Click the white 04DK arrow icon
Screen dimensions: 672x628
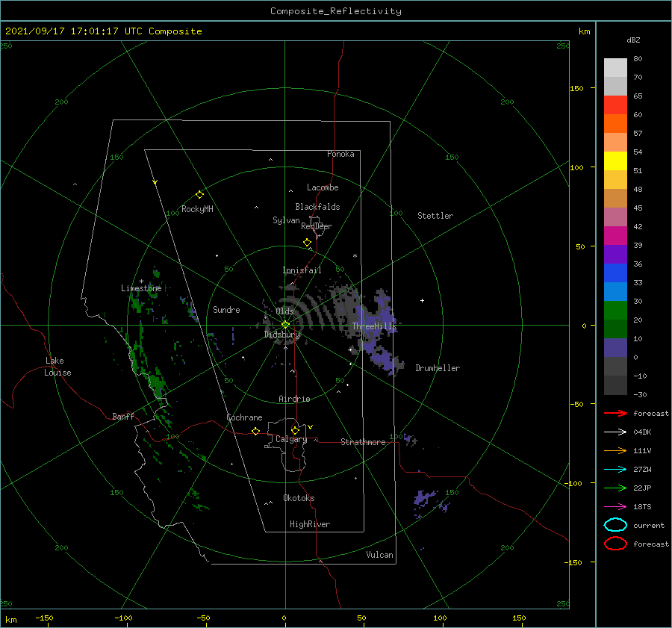click(x=615, y=432)
